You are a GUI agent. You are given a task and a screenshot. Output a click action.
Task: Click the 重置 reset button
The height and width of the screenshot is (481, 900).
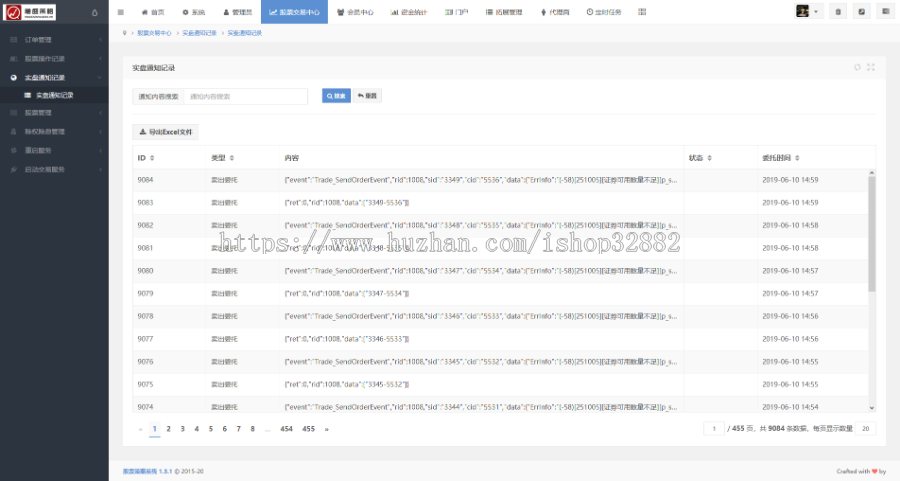coord(367,96)
